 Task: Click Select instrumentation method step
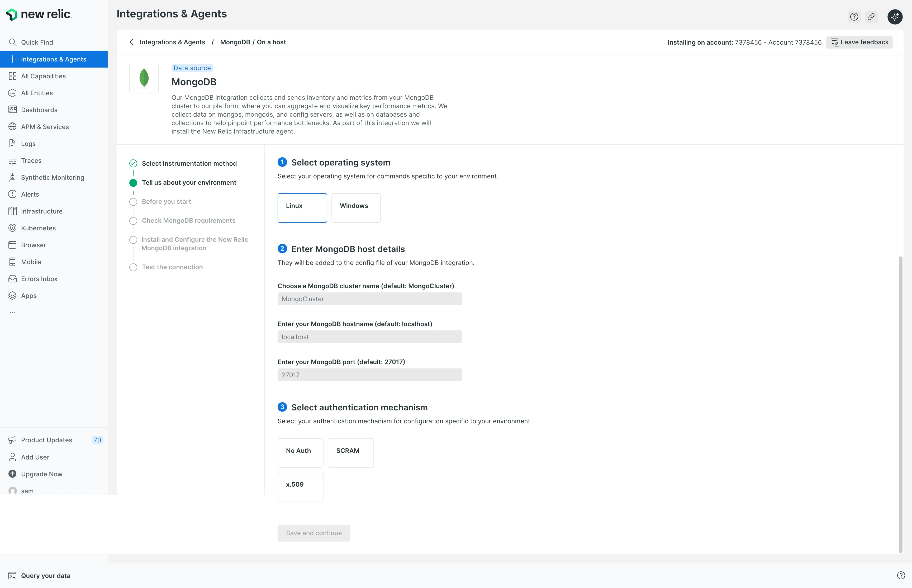[189, 163]
